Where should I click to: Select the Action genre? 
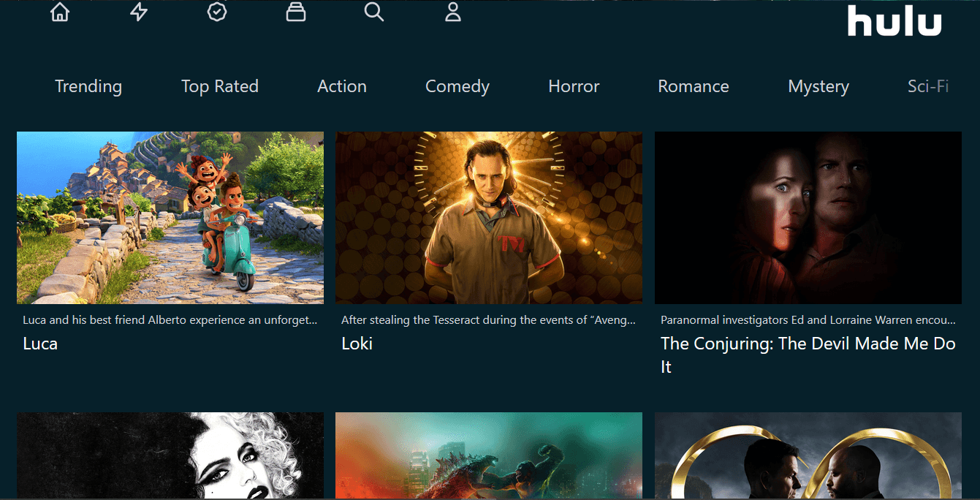point(342,86)
